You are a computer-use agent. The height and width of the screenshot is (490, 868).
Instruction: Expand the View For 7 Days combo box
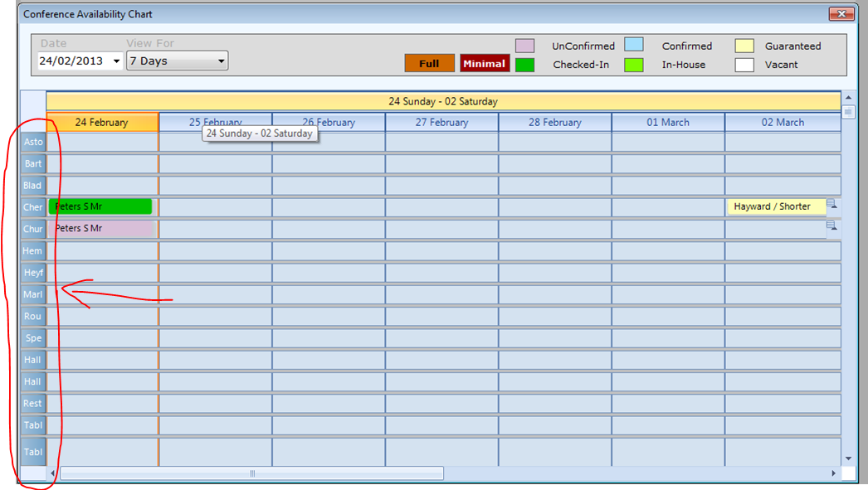point(177,61)
